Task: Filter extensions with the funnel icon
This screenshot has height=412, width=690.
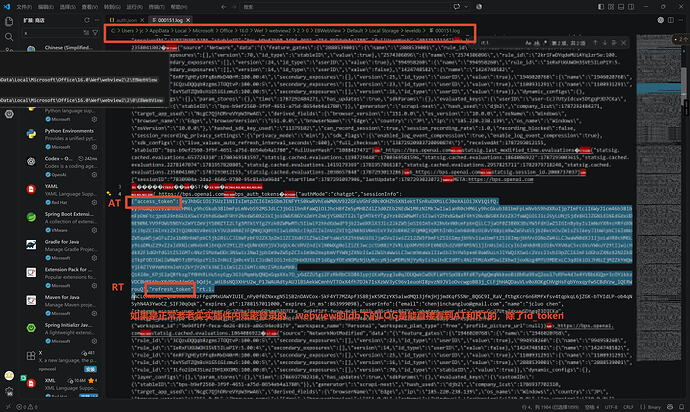Action: tap(95, 33)
